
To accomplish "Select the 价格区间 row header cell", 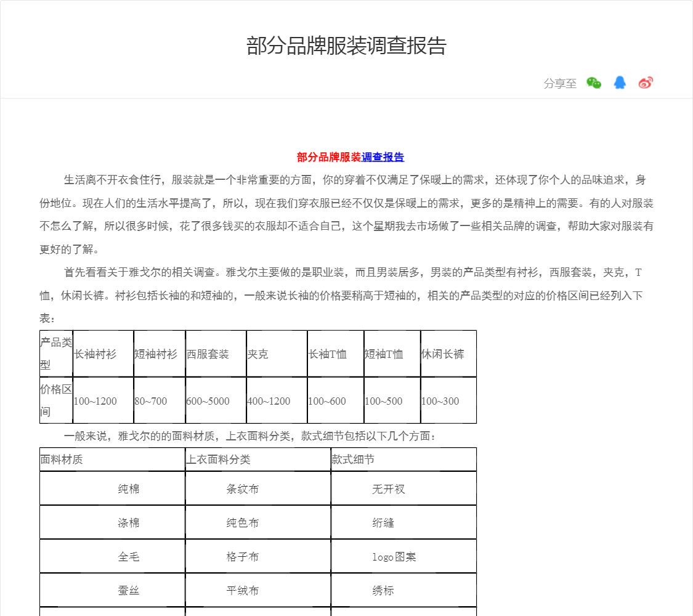I will click(x=56, y=400).
